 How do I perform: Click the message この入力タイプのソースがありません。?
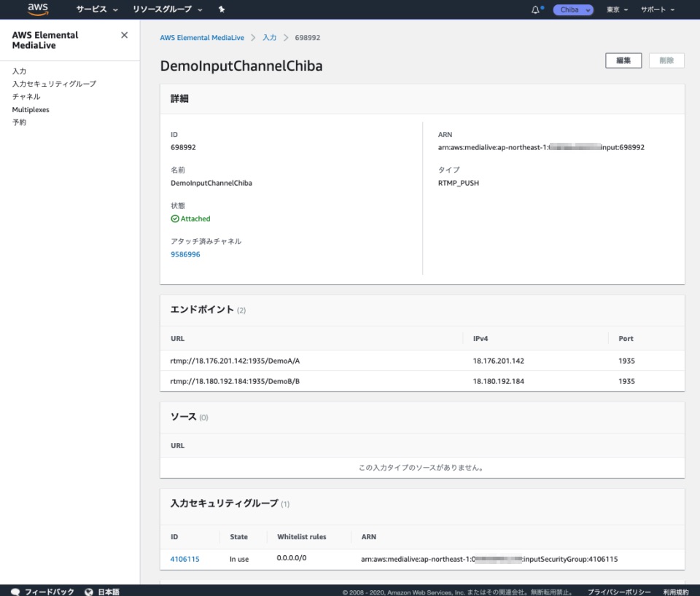[422, 468]
